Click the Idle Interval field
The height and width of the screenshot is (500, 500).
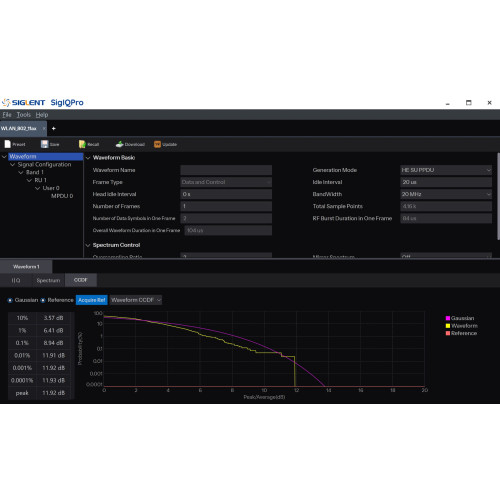(446, 182)
